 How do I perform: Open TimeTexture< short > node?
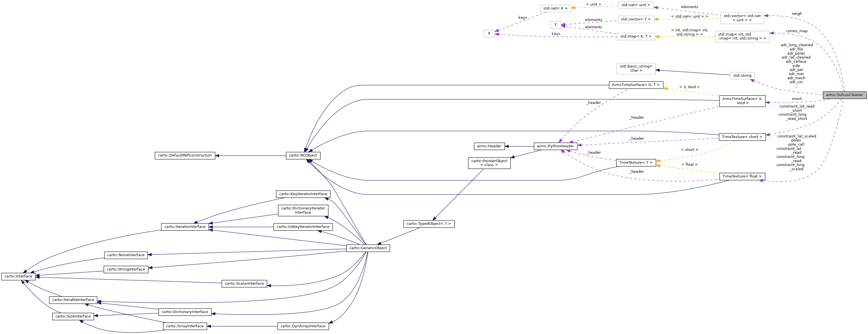pos(742,137)
